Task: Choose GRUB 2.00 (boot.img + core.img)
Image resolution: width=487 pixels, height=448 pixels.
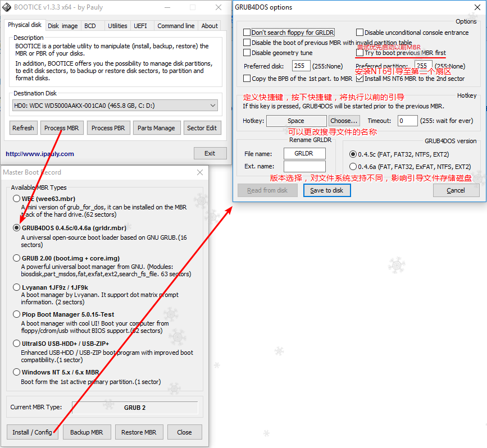Action: coord(66,258)
